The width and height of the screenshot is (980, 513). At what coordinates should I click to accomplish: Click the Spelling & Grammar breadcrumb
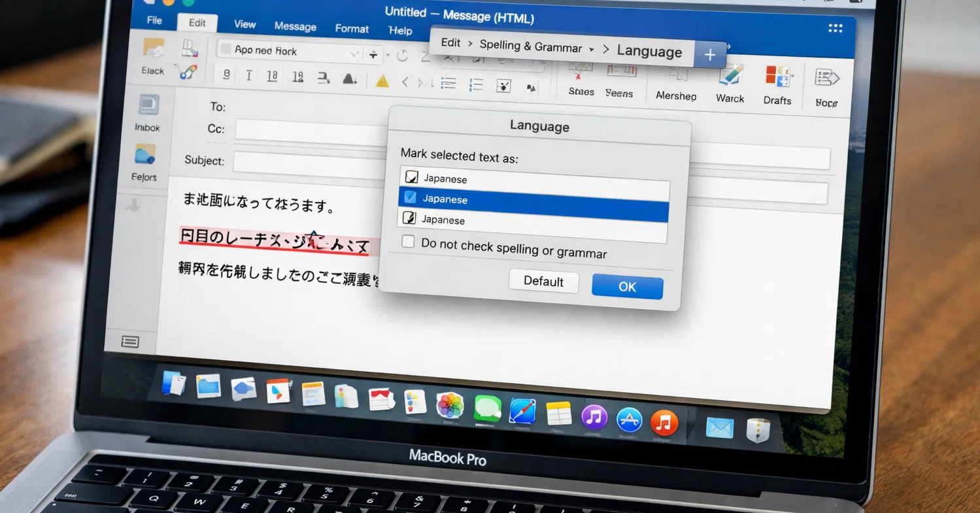click(x=530, y=46)
